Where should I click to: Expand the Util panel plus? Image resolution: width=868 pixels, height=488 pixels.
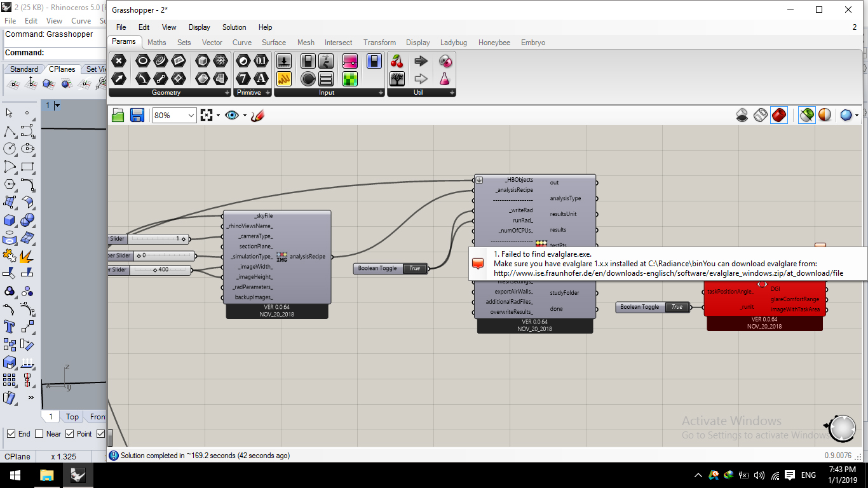pos(451,93)
